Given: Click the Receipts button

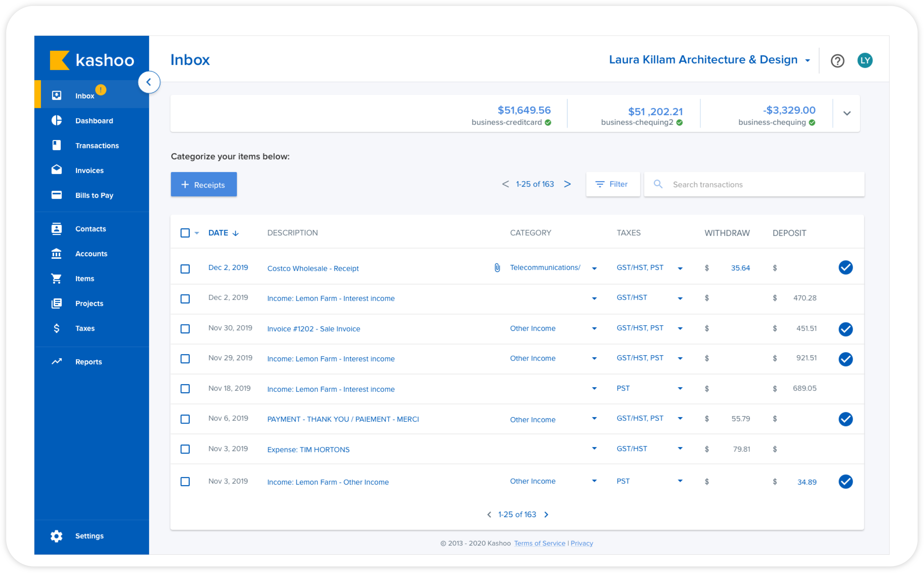Looking at the screenshot, I should (204, 184).
